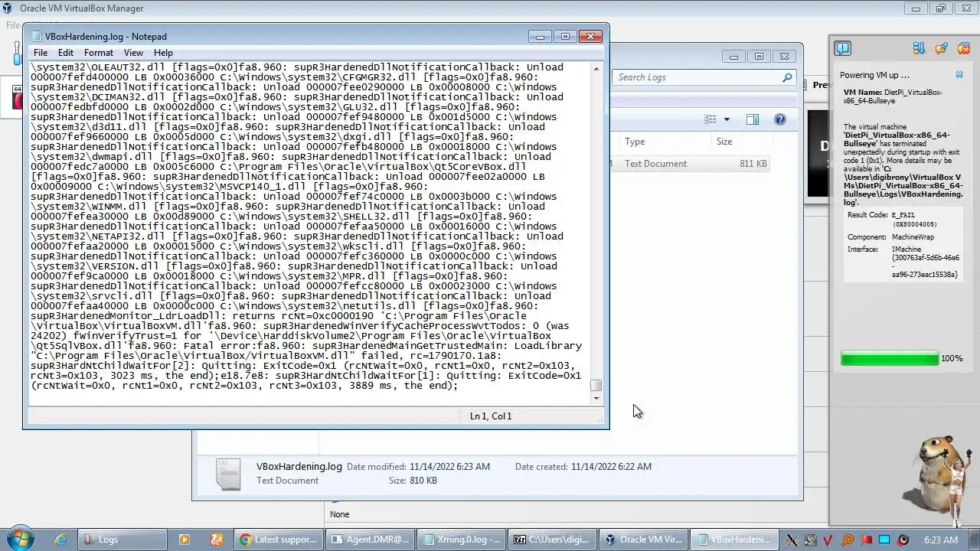Close the VirtualBox Manager window

(967, 8)
